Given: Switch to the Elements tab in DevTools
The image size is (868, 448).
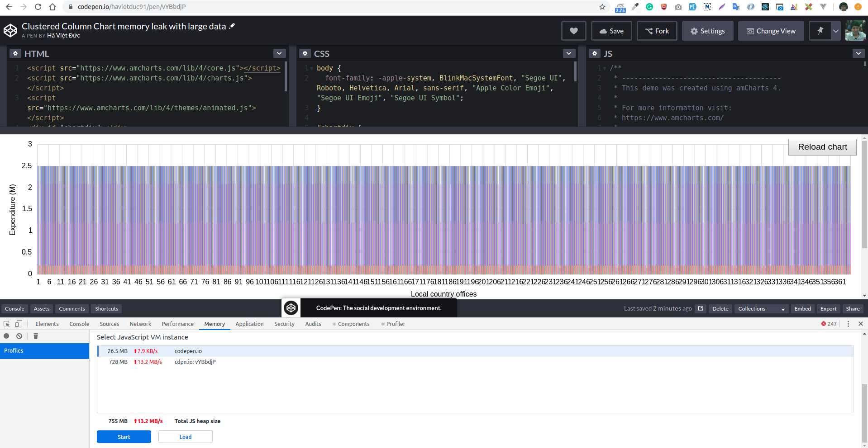Looking at the screenshot, I should tap(47, 324).
